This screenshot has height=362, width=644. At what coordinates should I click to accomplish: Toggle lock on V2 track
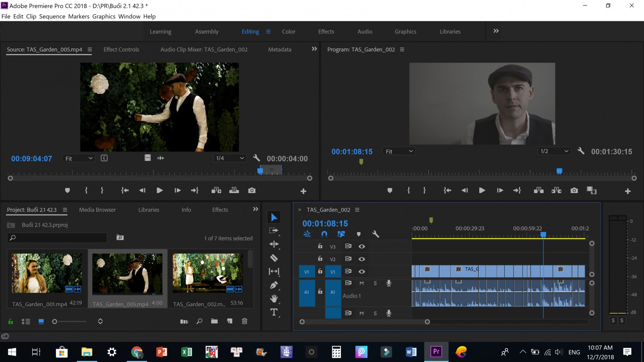point(320,259)
